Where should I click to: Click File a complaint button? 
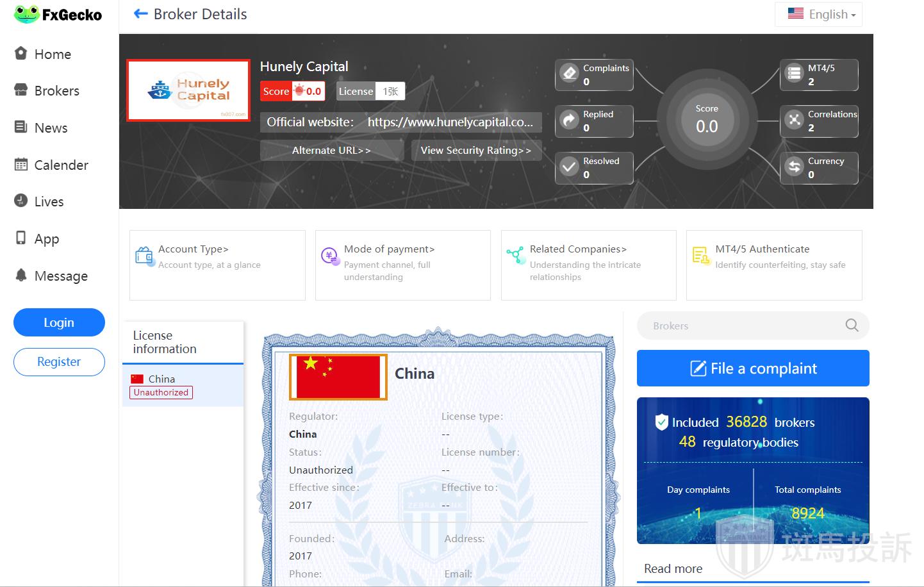(x=753, y=368)
